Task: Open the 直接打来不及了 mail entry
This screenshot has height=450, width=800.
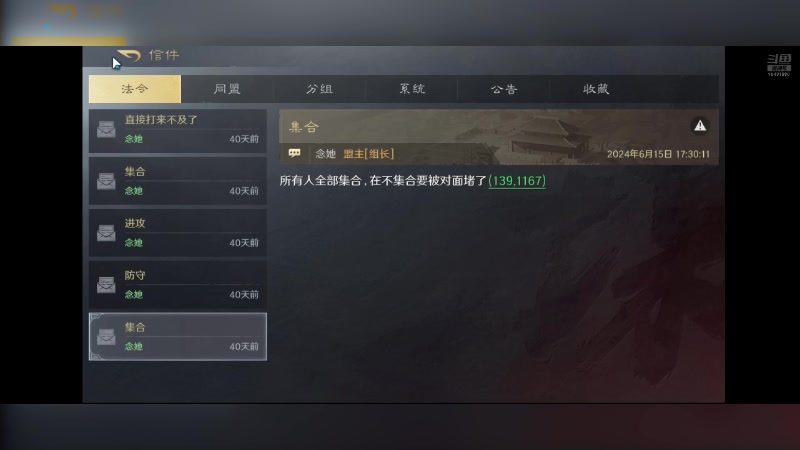Action: [178, 131]
